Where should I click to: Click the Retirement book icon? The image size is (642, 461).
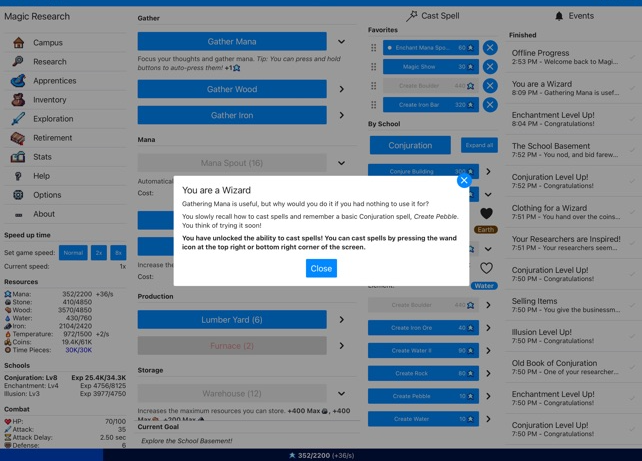18,138
